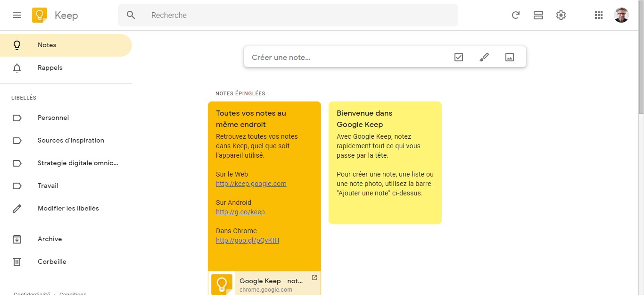Click the Personnel label tag icon
The image size is (644, 295).
[x=17, y=118]
